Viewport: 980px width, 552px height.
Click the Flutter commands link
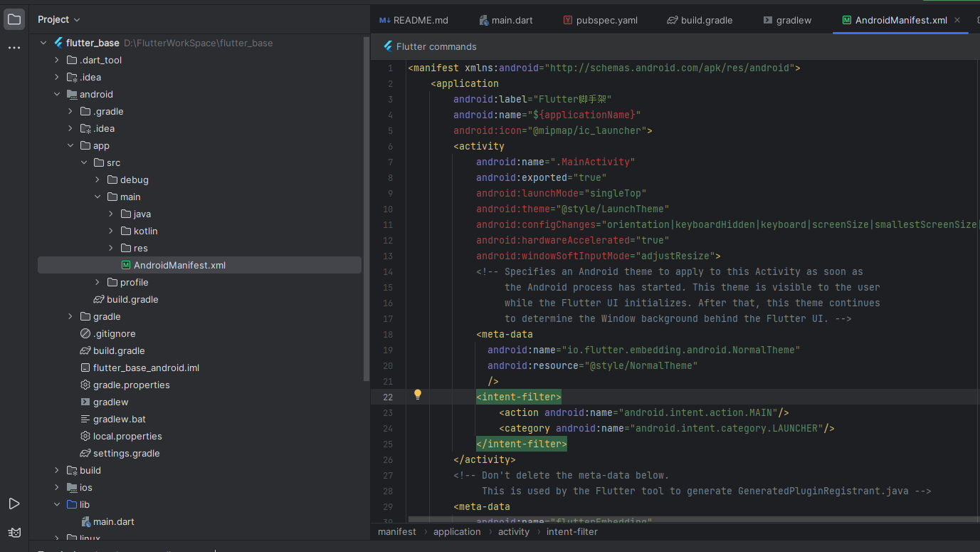click(436, 46)
